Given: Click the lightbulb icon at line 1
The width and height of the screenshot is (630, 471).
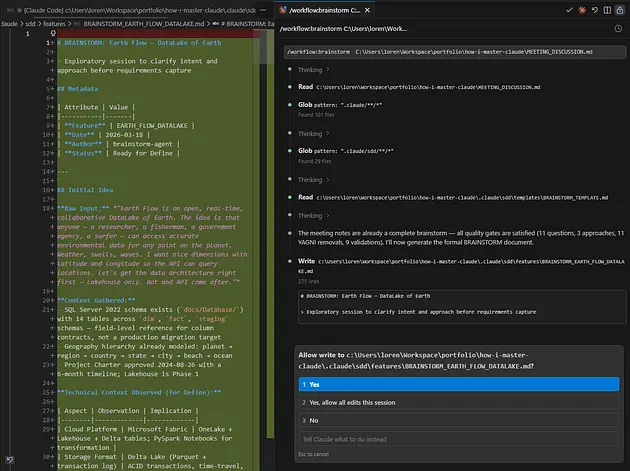Looking at the screenshot, I should pyautogui.click(x=53, y=33).
